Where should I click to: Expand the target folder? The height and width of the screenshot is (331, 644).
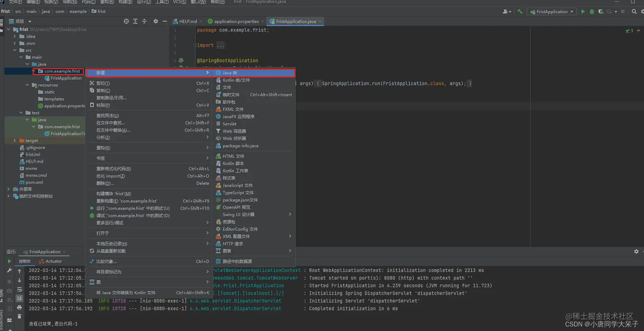point(15,140)
